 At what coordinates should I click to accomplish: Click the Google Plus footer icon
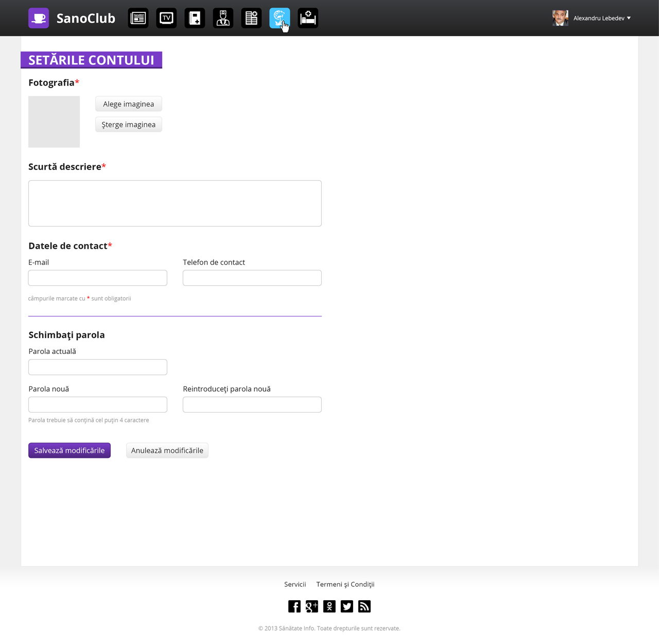tap(312, 606)
